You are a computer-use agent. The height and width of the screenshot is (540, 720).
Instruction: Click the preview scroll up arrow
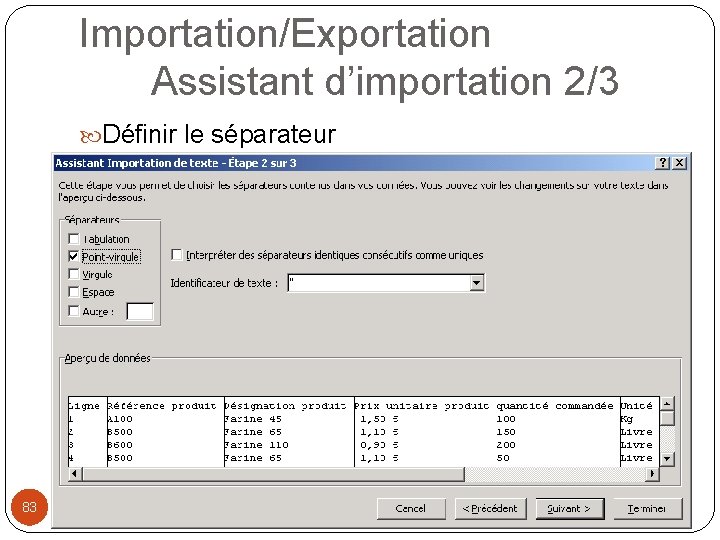click(667, 404)
